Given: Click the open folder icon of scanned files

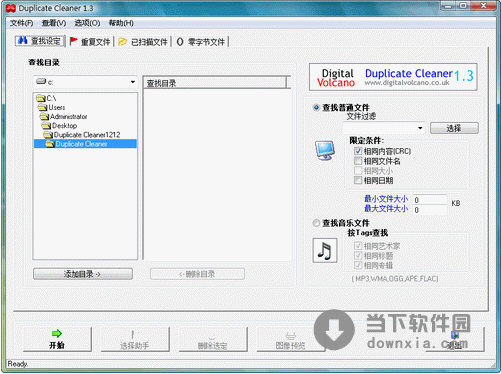Looking at the screenshot, I should coord(122,42).
